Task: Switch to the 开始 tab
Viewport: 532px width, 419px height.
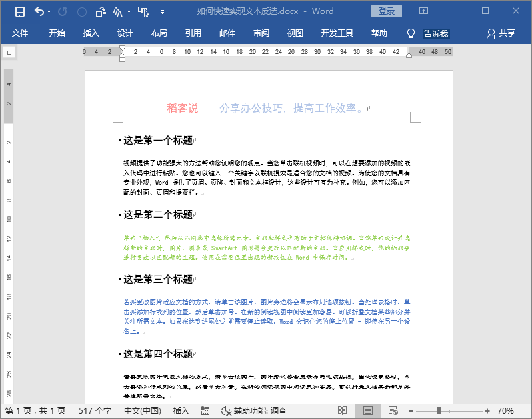Action: [57, 33]
